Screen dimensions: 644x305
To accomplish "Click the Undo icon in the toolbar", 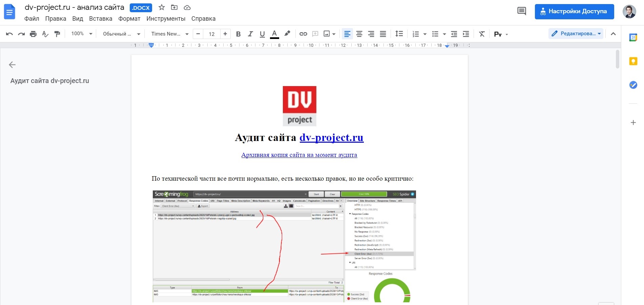I will click(x=9, y=34).
